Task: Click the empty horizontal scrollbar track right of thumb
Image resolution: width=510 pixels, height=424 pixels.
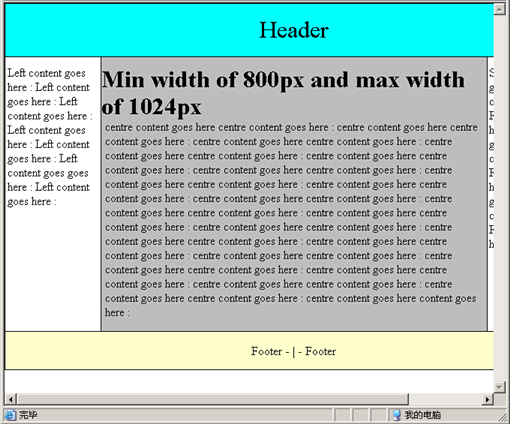Action: tap(445, 399)
